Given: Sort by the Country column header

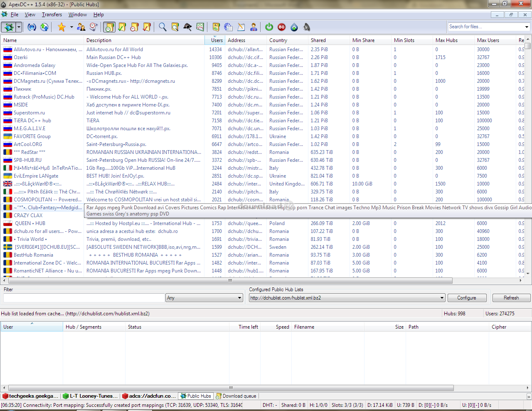Looking at the screenshot, I should 288,40.
